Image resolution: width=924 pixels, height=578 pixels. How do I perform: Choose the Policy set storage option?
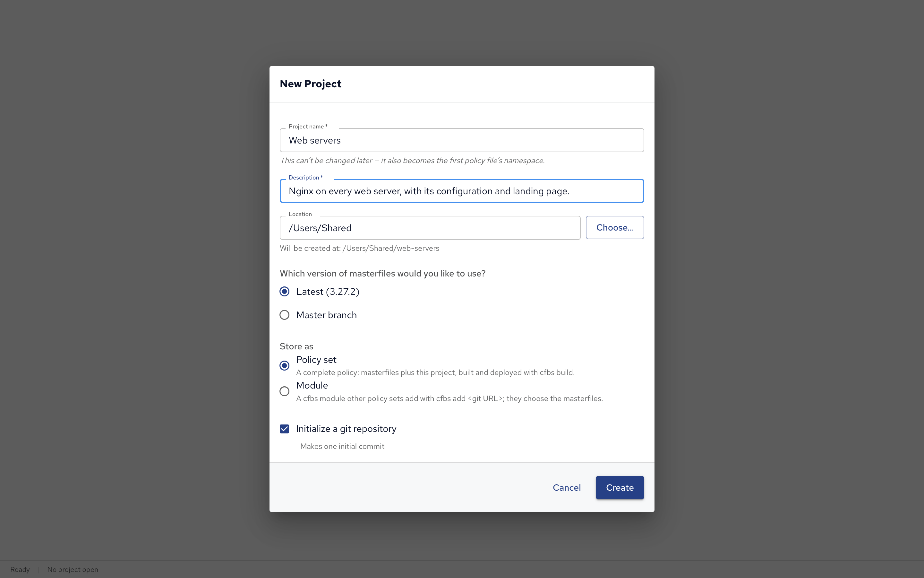285,365
